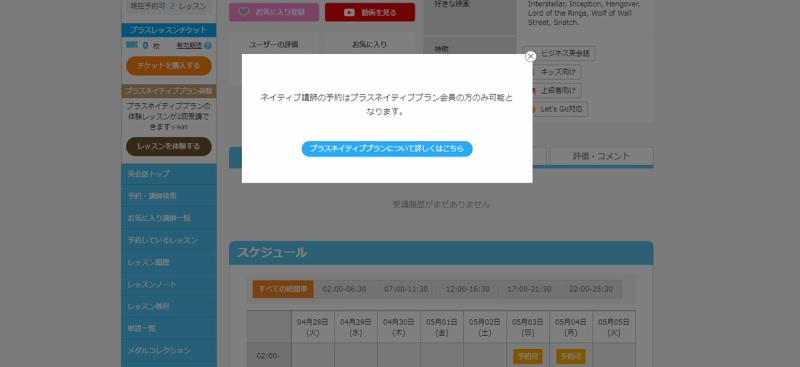
Task: Click the レッスンを体験する button
Action: click(x=168, y=146)
